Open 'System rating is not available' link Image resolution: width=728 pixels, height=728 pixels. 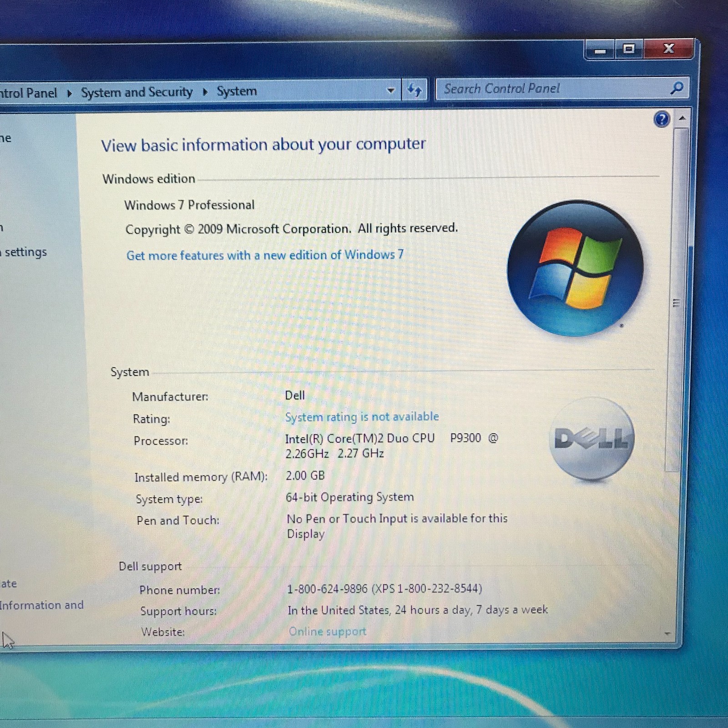coord(362,417)
